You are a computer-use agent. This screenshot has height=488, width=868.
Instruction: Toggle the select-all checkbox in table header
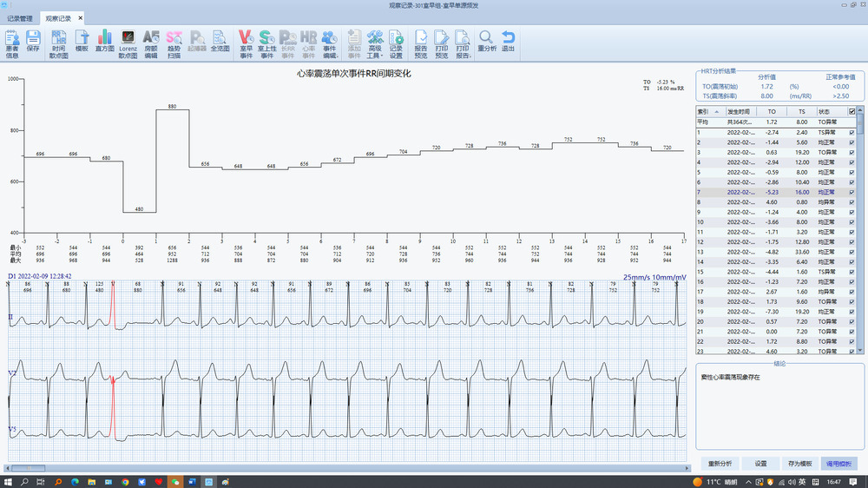(852, 111)
